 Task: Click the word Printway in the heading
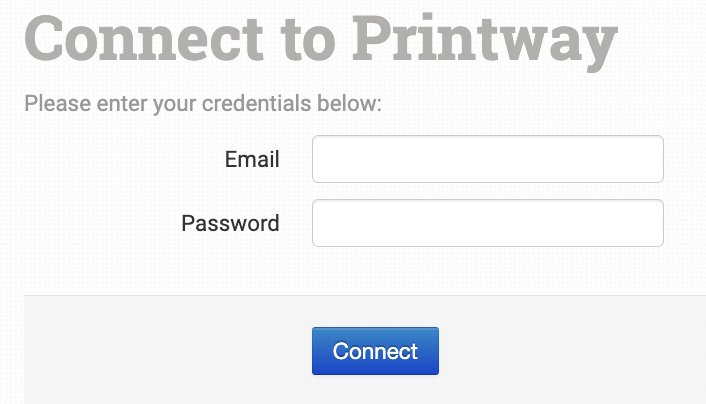tap(485, 40)
